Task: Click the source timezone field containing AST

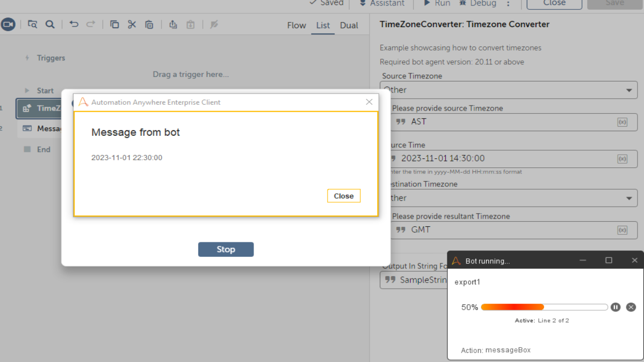Action: tap(509, 122)
